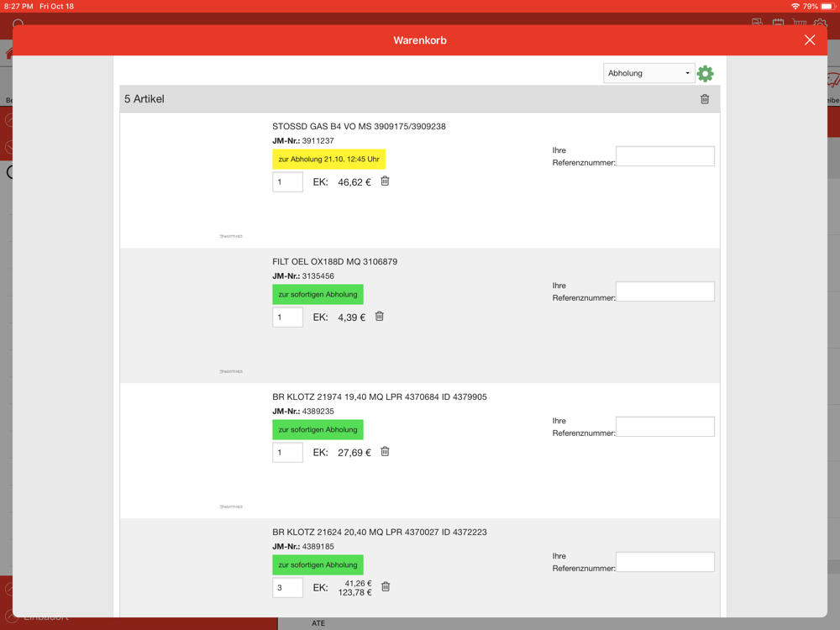The height and width of the screenshot is (630, 840).
Task: Close the Warenkorb dialog
Action: point(810,40)
